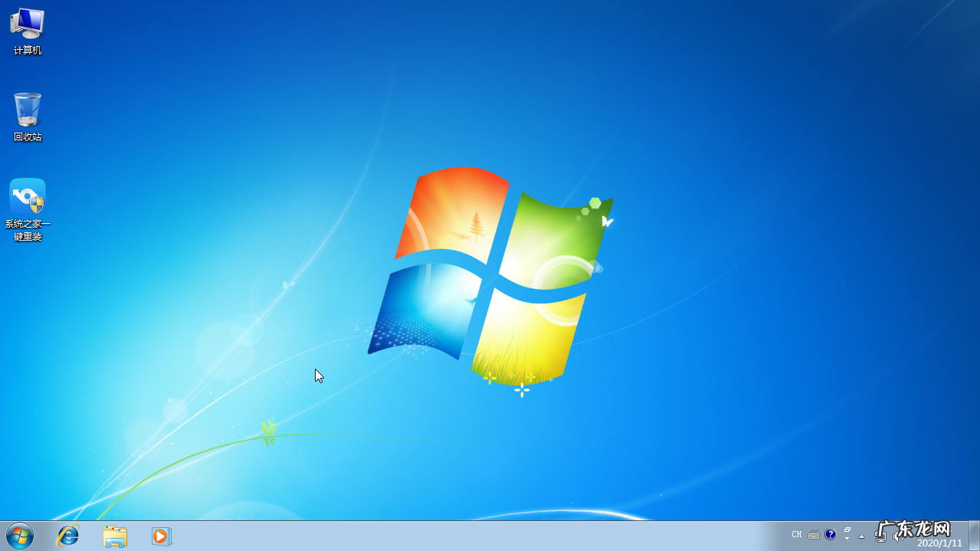980x551 pixels.
Task: Open the CH input language menu
Action: [797, 535]
